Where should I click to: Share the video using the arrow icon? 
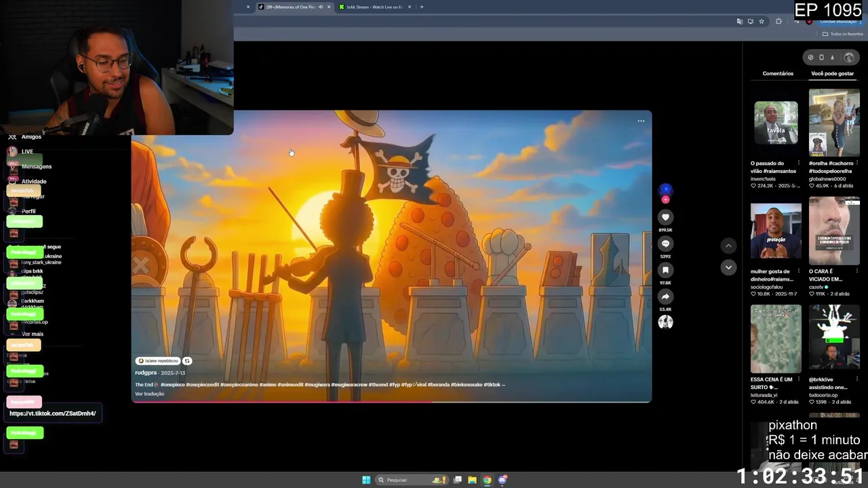pos(665,296)
